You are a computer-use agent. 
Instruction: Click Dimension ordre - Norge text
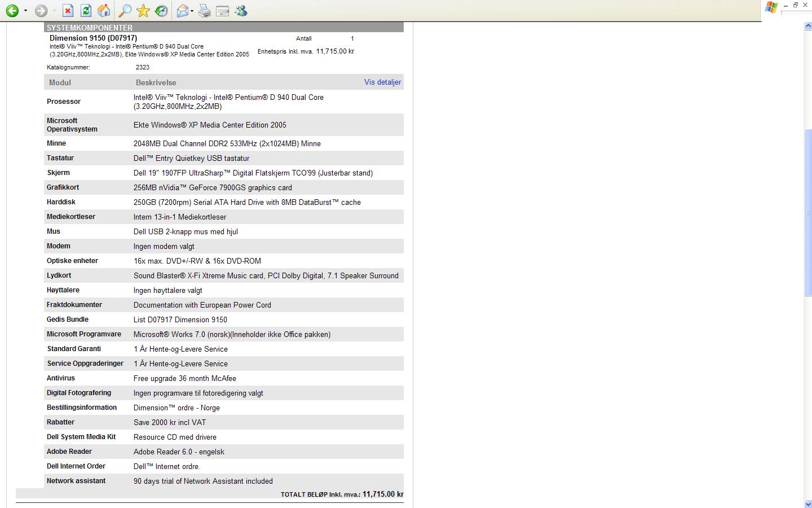[x=176, y=408]
